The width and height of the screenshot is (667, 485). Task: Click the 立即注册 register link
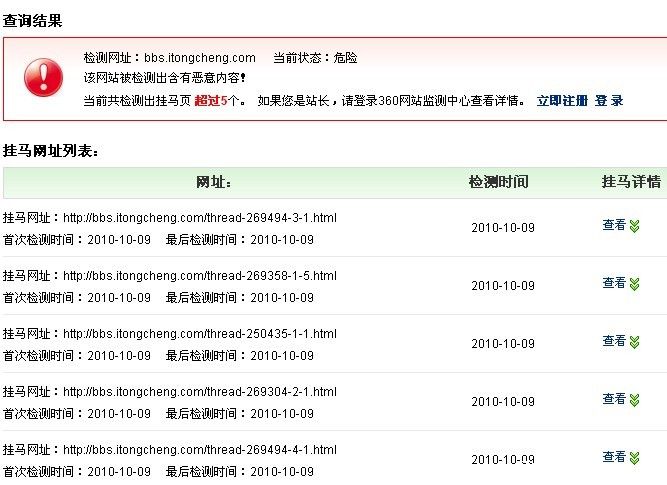click(562, 101)
